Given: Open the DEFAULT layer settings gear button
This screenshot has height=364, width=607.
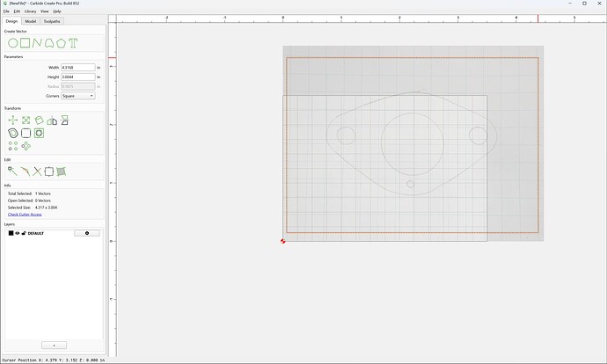Looking at the screenshot, I should (87, 233).
